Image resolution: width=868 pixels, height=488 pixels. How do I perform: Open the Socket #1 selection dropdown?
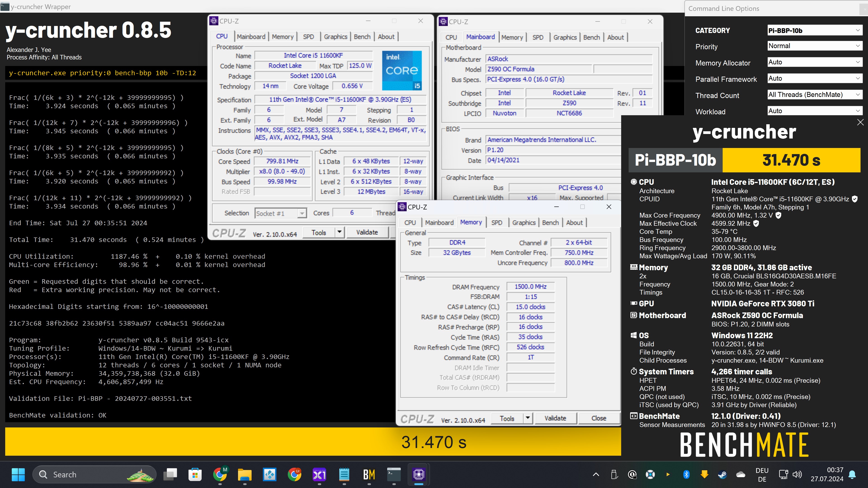(x=280, y=213)
